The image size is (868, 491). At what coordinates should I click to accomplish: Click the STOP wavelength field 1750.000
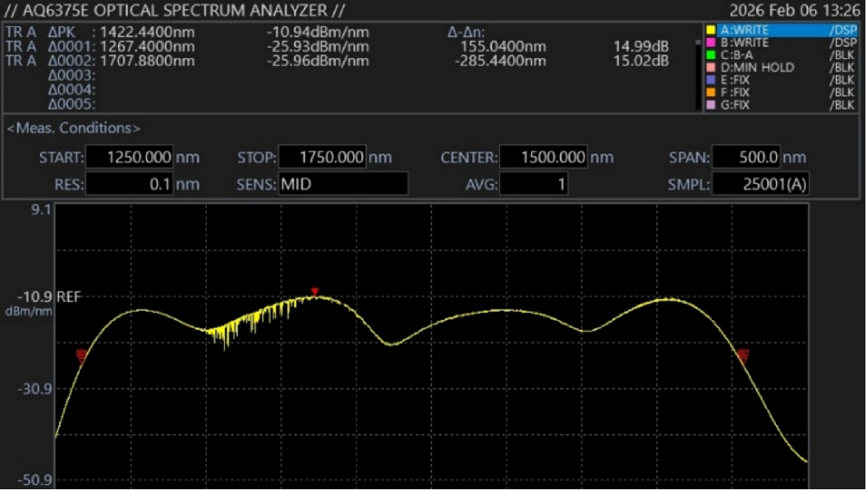coord(322,158)
